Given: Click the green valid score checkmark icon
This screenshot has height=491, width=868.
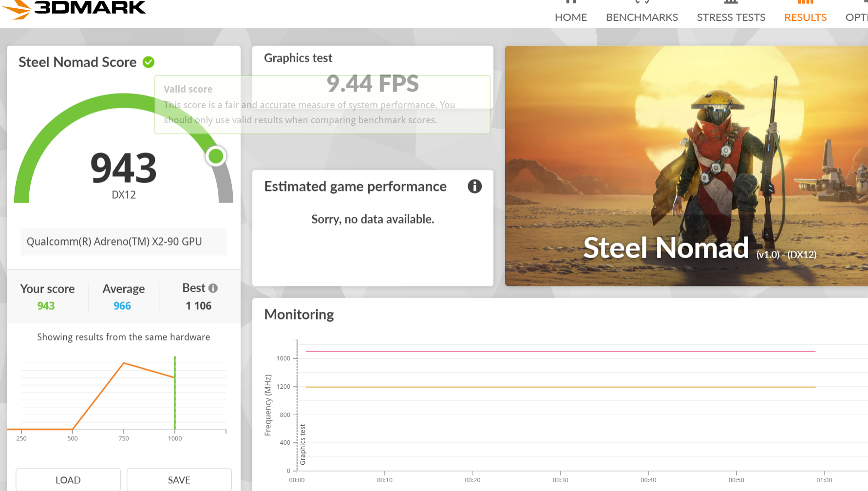Looking at the screenshot, I should pos(149,62).
